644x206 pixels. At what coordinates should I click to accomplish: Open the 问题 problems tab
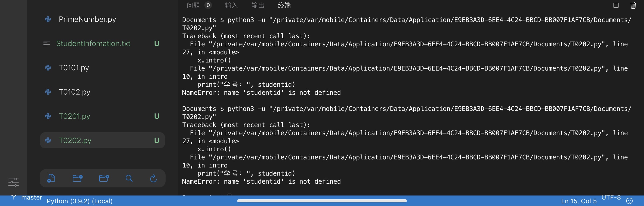[193, 5]
